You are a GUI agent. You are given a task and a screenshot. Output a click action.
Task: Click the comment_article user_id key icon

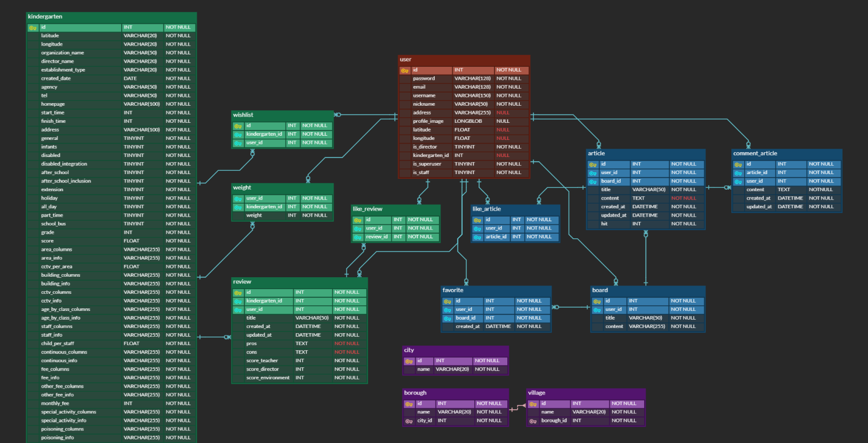coord(738,182)
